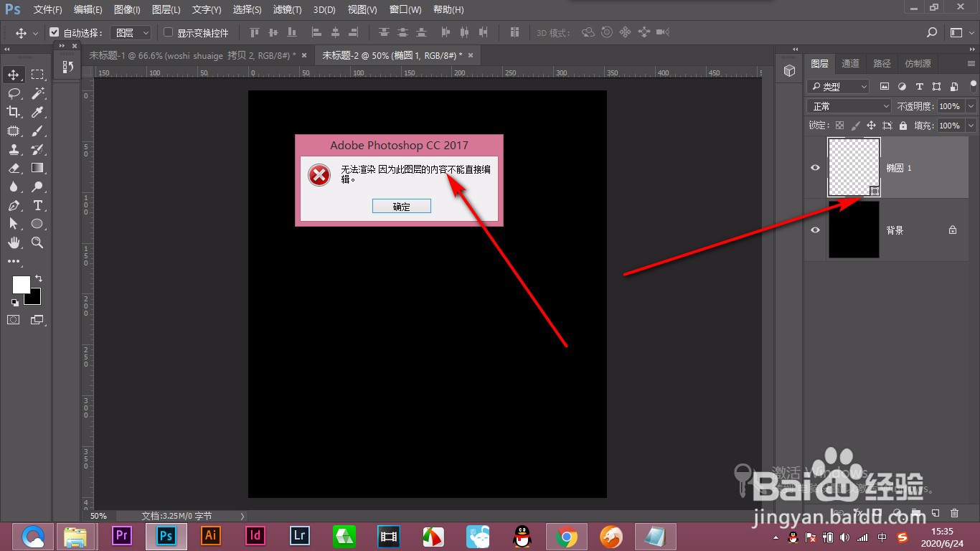Click lock transparent pixels icon
The image size is (980, 551).
coord(839,125)
